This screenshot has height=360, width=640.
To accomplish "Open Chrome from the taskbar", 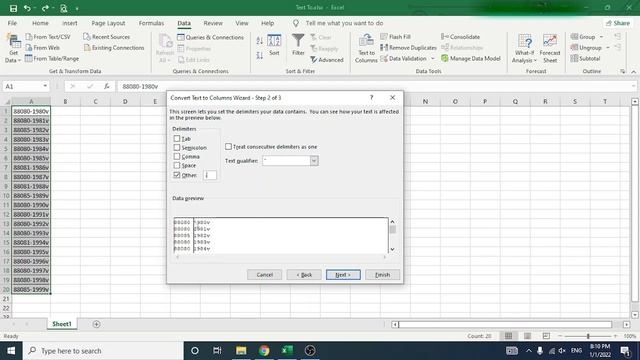I will coord(264,351).
